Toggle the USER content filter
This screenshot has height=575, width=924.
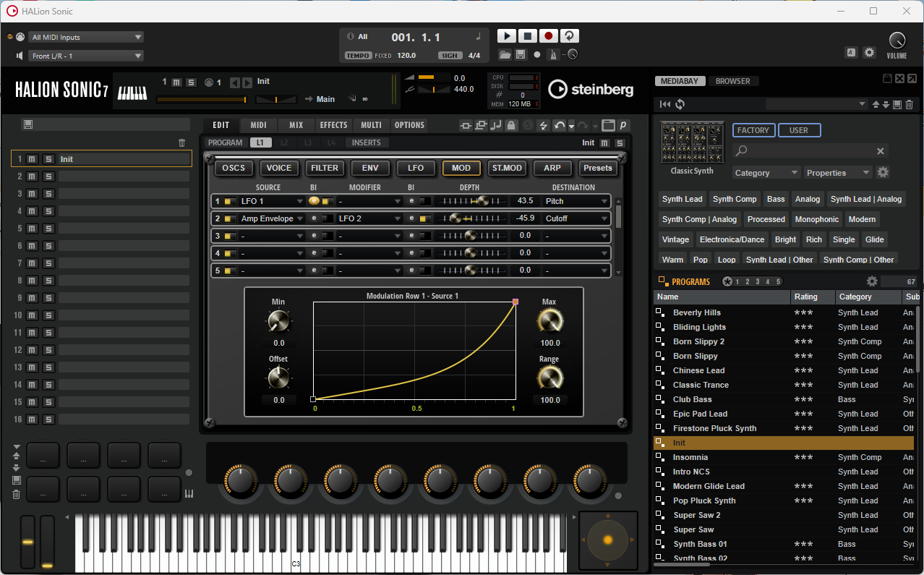pyautogui.click(x=799, y=130)
